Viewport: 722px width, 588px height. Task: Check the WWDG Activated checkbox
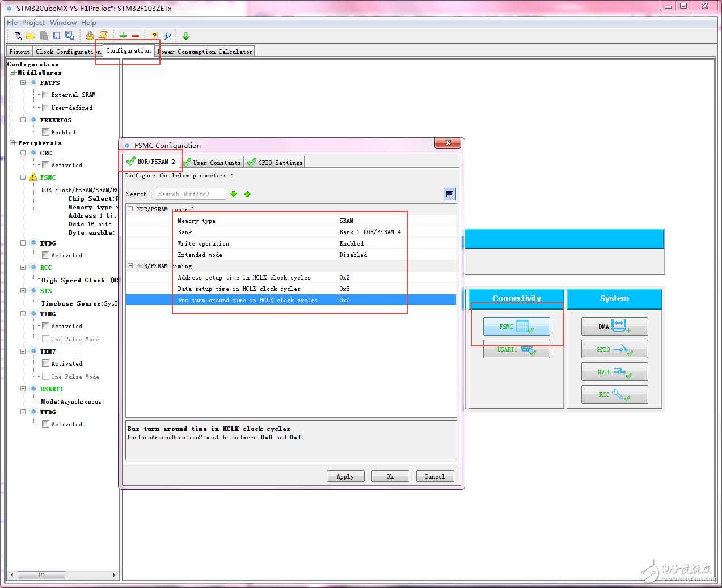[x=45, y=424]
